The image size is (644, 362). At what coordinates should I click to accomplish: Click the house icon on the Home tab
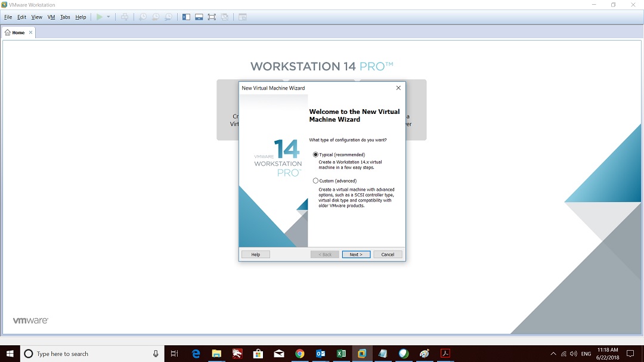[7, 32]
